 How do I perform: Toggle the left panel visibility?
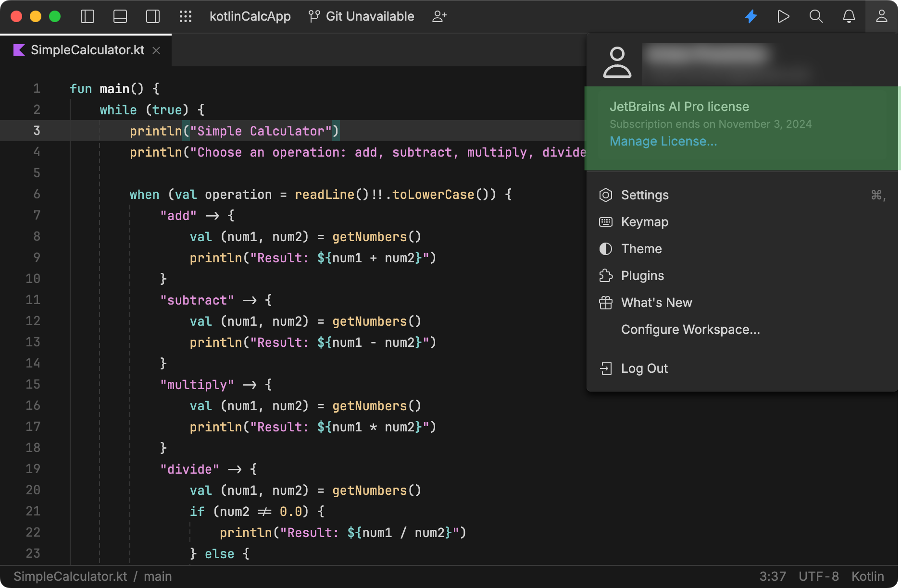coord(87,16)
